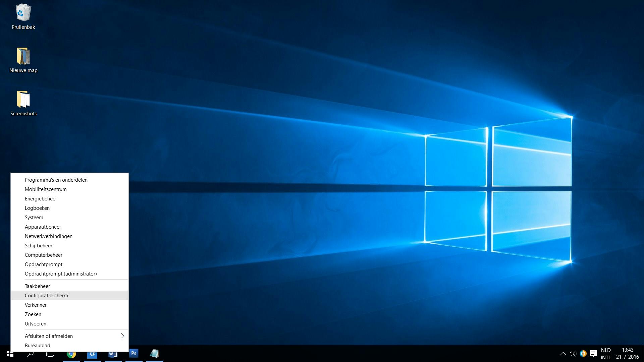Click Opdrachtprompt (administrator) entry
Viewport: 644px width, 362px height.
[61, 274]
